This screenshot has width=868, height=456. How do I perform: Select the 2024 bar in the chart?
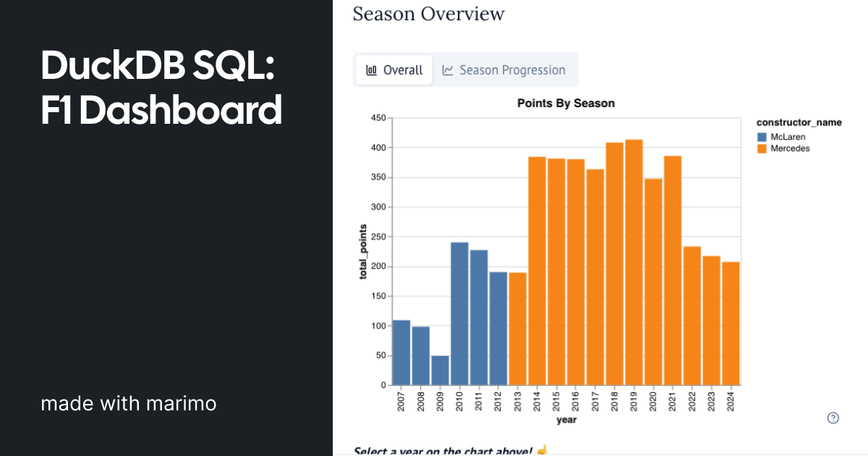pyautogui.click(x=731, y=324)
